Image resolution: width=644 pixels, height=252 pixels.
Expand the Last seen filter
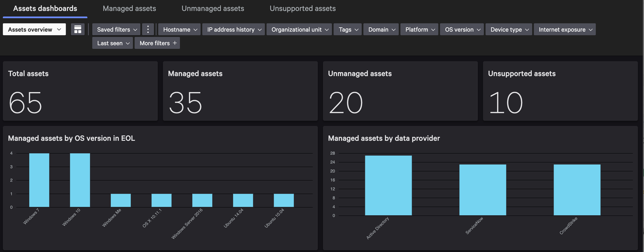[113, 43]
